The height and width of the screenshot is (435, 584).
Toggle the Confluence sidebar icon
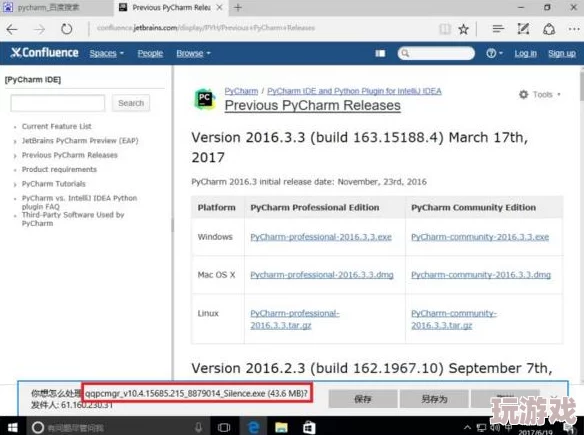380,54
